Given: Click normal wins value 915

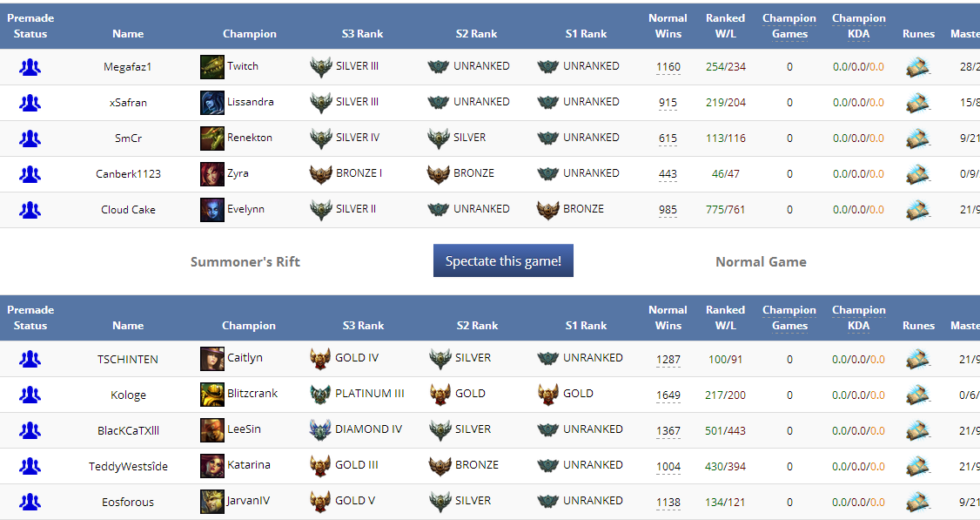Looking at the screenshot, I should click(668, 103).
